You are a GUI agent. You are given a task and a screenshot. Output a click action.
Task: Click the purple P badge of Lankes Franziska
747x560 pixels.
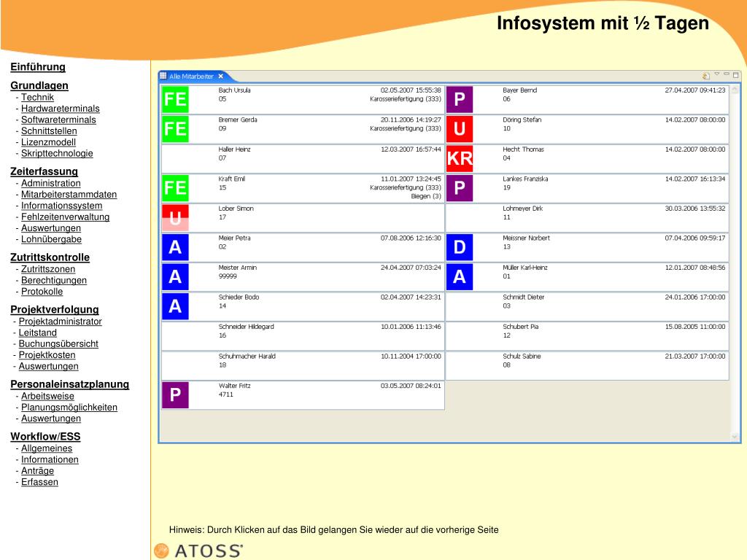tap(460, 188)
